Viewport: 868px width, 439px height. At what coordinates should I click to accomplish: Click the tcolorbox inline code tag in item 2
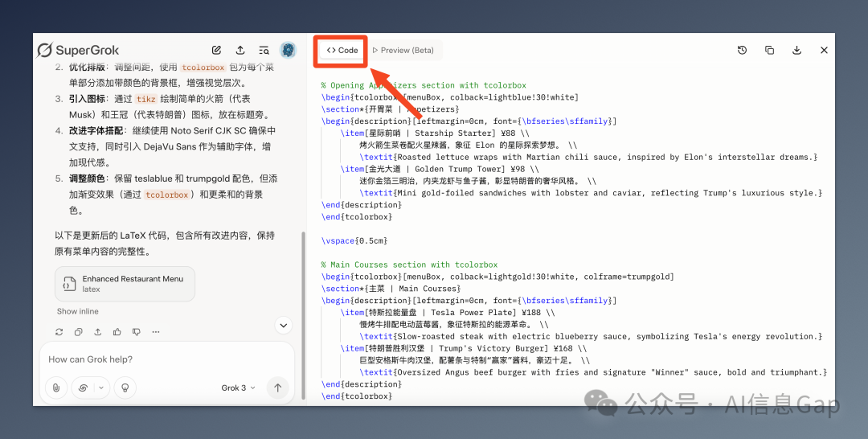[x=203, y=67]
